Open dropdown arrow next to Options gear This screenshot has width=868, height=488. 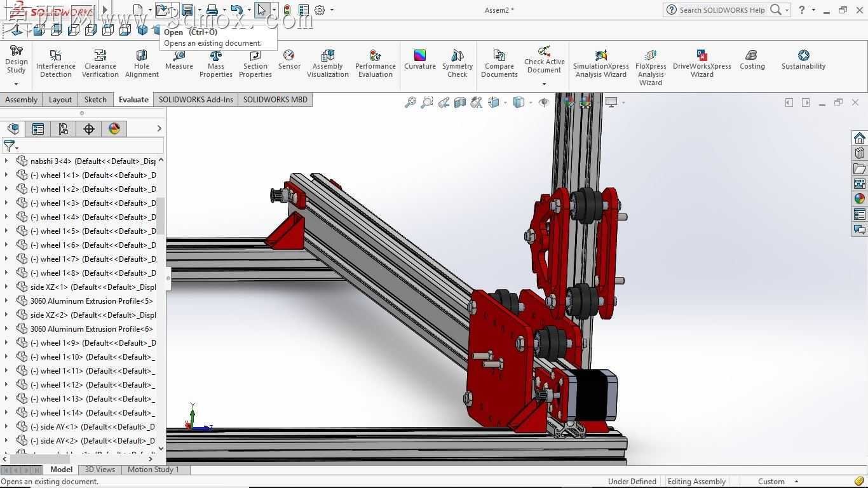[332, 10]
